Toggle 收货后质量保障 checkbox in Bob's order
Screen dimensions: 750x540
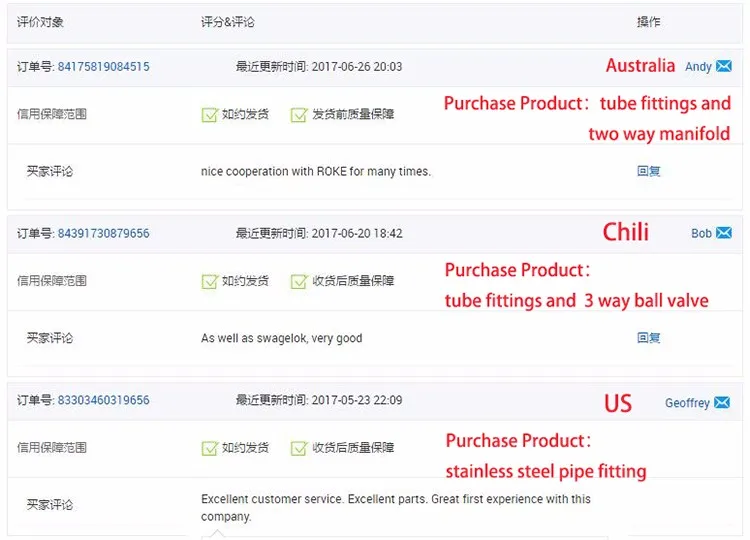[x=299, y=282]
